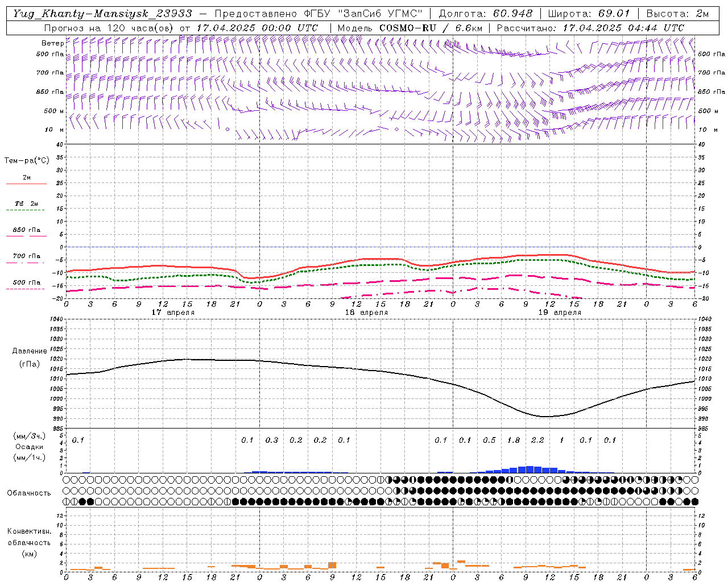Click the (мм/3ч.) precipitation unit label

click(x=30, y=436)
